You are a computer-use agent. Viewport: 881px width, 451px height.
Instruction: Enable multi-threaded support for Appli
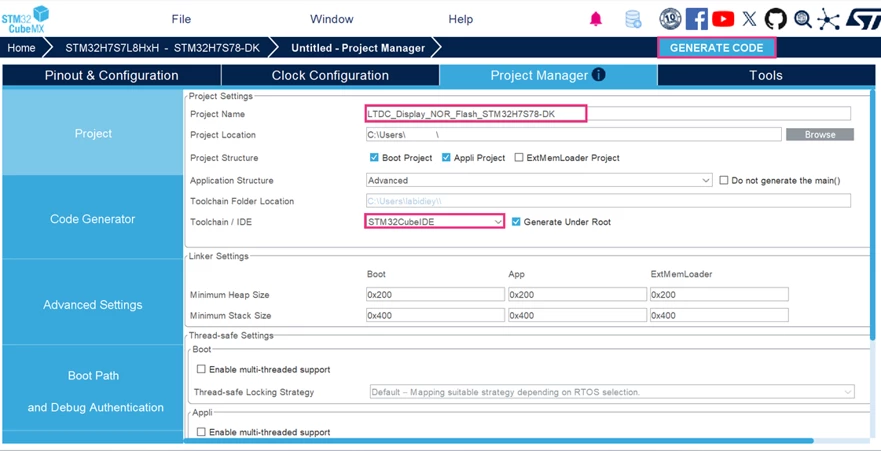(x=201, y=432)
